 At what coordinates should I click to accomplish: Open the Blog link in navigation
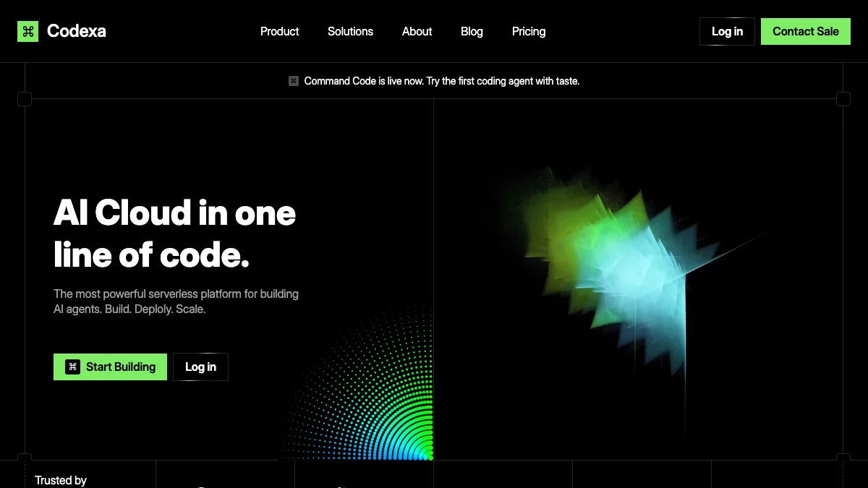[472, 31]
